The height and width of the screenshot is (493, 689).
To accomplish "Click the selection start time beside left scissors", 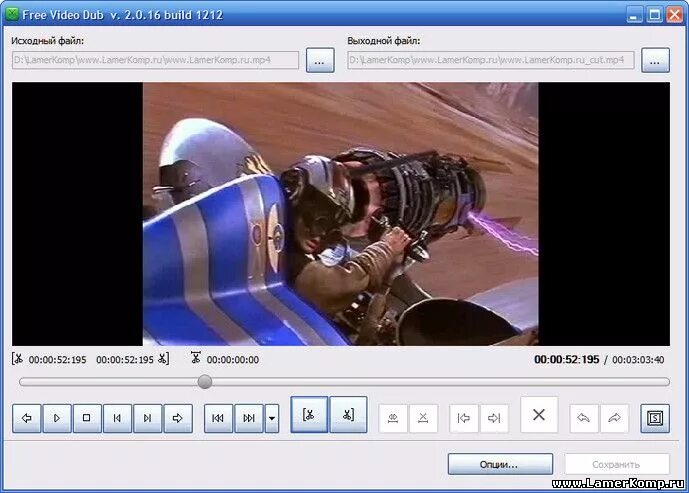I will point(58,360).
